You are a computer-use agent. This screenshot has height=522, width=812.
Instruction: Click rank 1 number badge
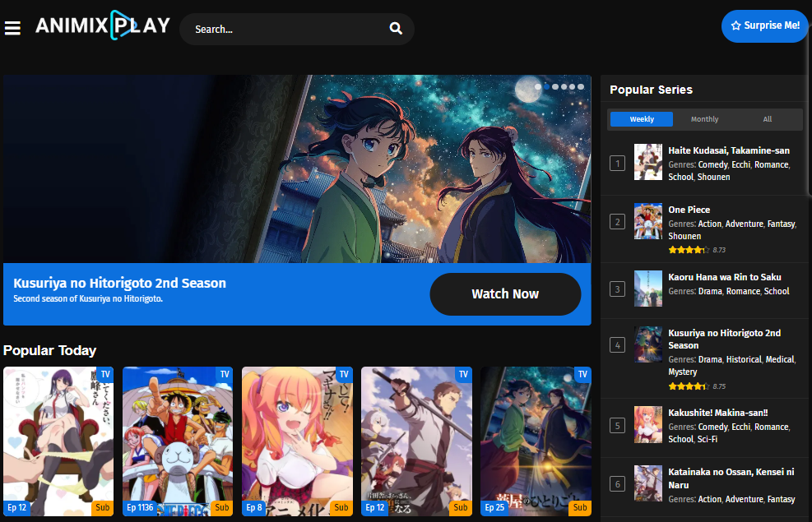tap(617, 164)
